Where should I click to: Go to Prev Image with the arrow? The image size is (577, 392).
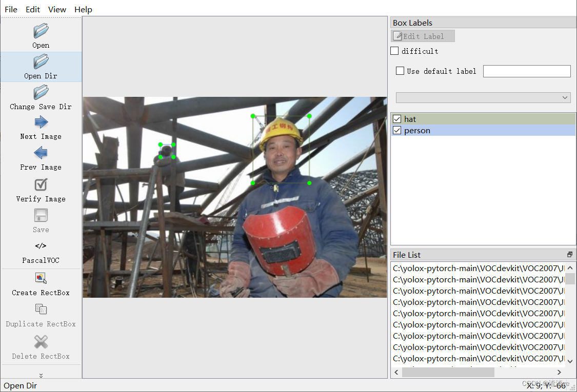pos(41,153)
